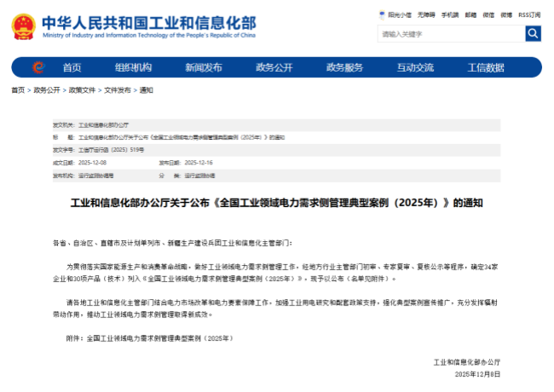
Task: Click the search magnifier button
Action: [534, 33]
